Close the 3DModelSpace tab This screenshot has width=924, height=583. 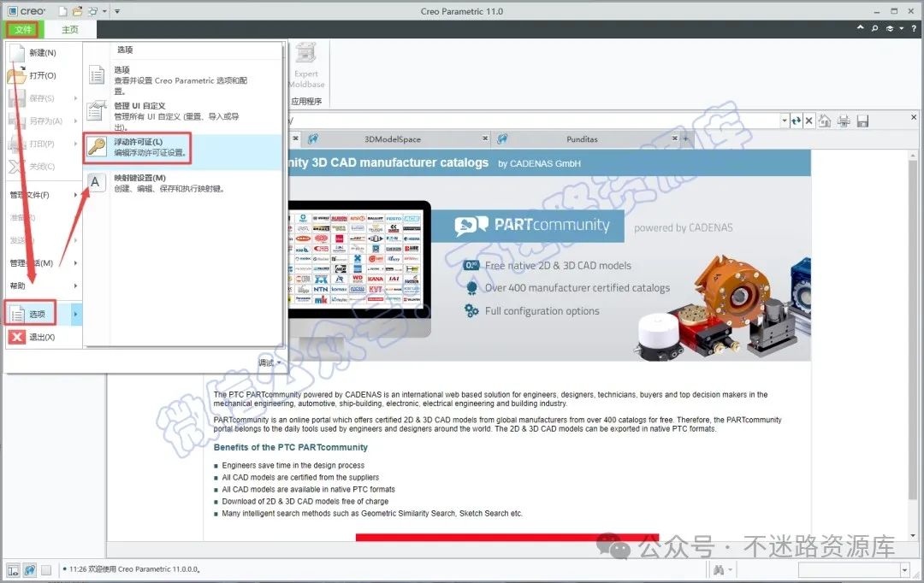pyautogui.click(x=485, y=138)
